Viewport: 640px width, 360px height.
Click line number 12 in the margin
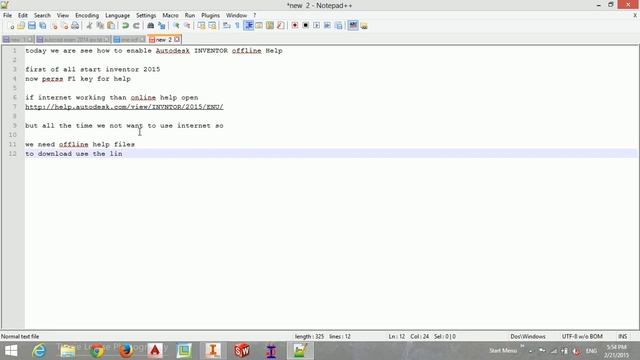coord(13,154)
